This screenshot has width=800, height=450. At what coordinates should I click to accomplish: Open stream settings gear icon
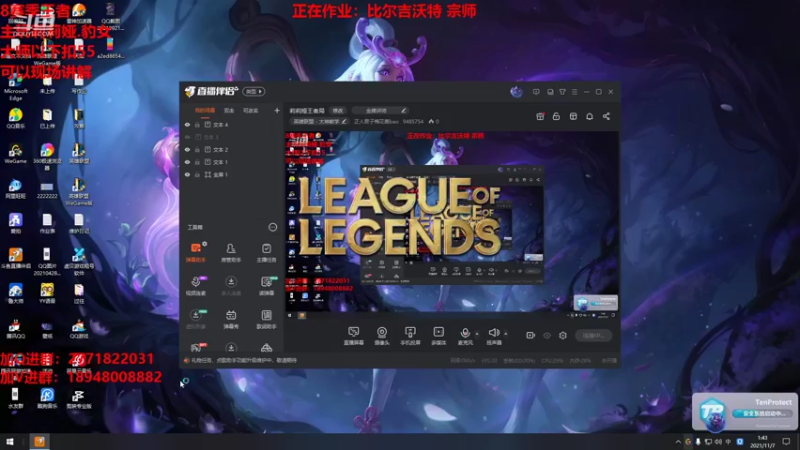563,335
